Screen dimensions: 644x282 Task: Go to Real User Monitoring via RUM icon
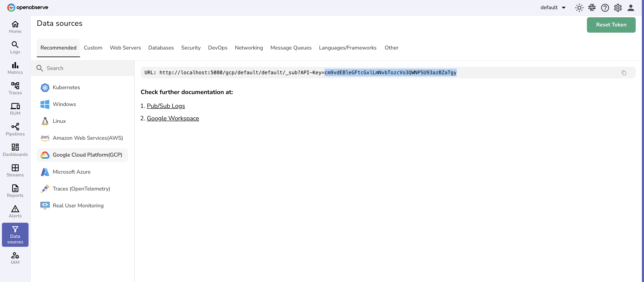15,109
